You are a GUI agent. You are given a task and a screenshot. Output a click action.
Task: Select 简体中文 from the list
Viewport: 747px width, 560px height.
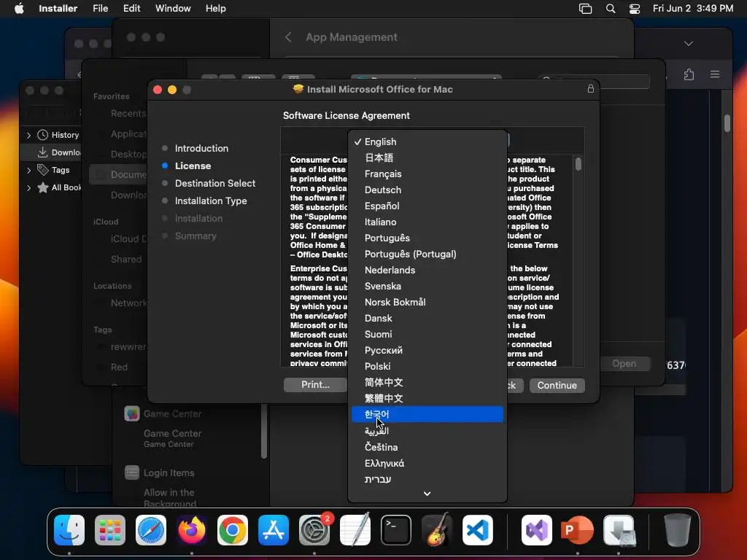427,382
